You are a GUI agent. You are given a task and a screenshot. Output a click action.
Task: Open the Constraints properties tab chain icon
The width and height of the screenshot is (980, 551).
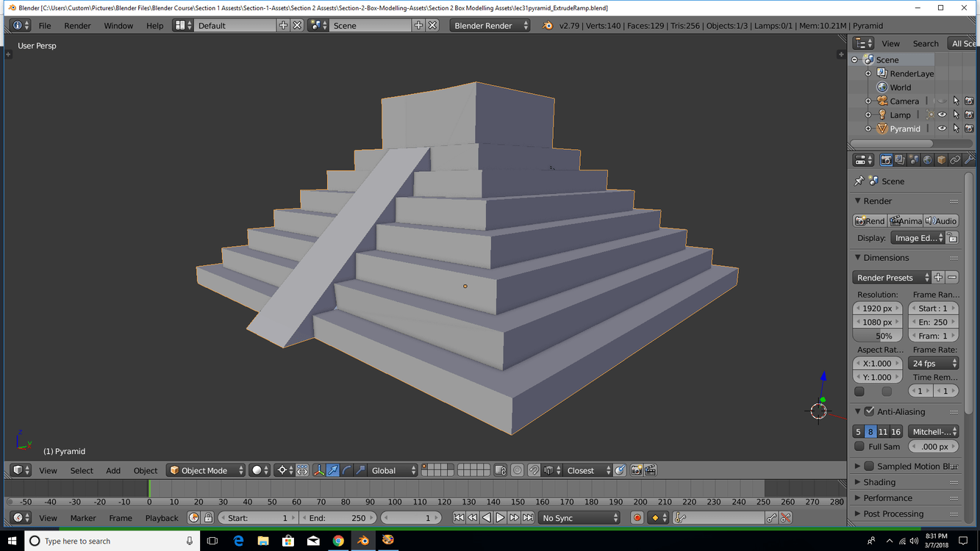click(955, 159)
